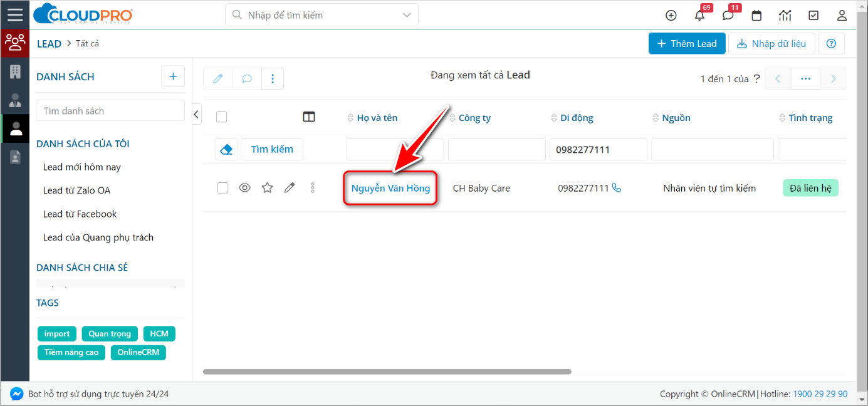Click the eye preview icon in lead row

tap(245, 188)
